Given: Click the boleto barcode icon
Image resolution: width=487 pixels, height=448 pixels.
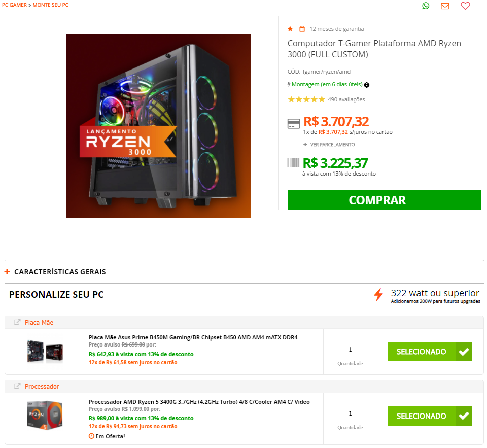Looking at the screenshot, I should [x=293, y=162].
